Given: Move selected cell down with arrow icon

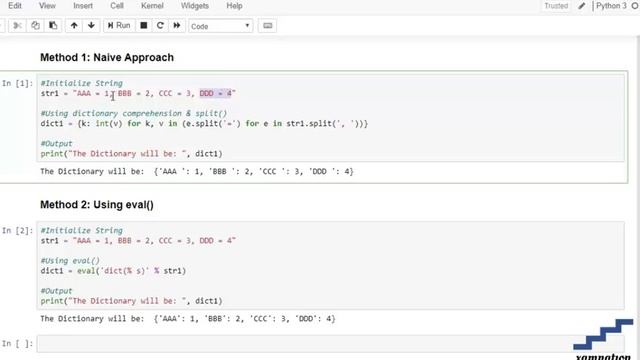Looking at the screenshot, I should [91, 26].
